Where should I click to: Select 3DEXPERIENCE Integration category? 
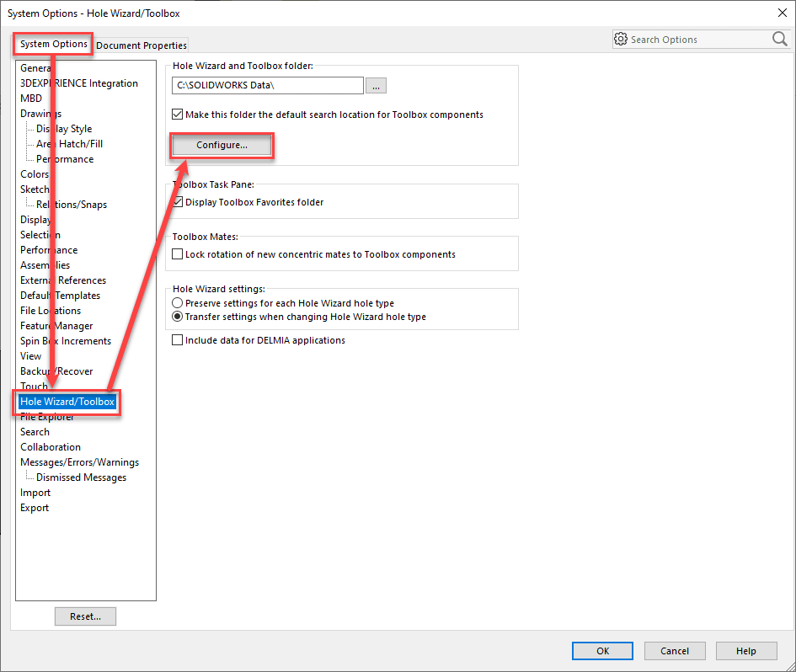point(78,83)
